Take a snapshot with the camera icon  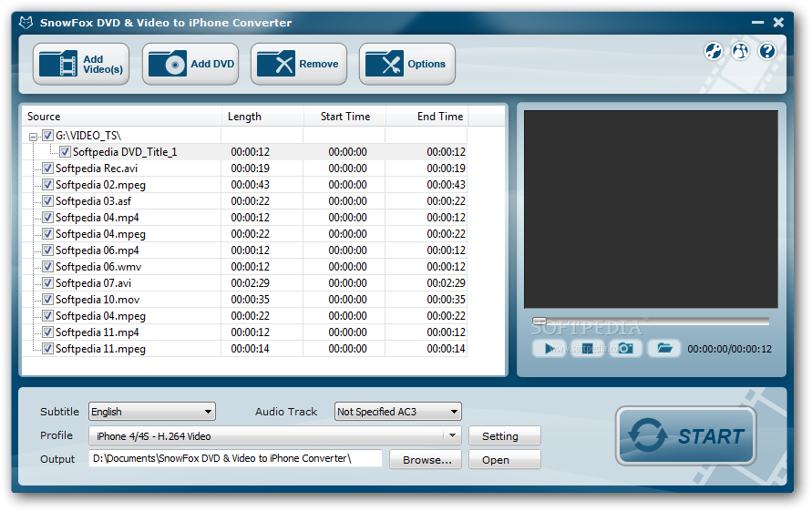tap(625, 349)
